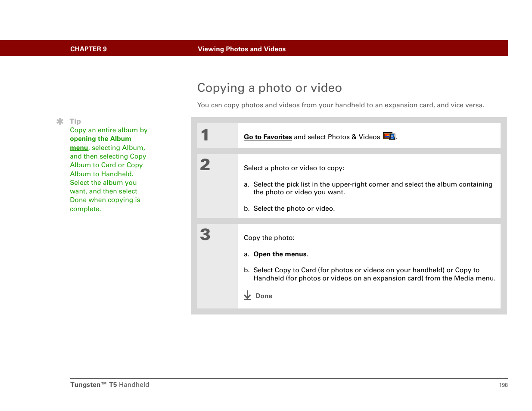
Task: Click the Done down-arrow icon
Action: coord(247,296)
